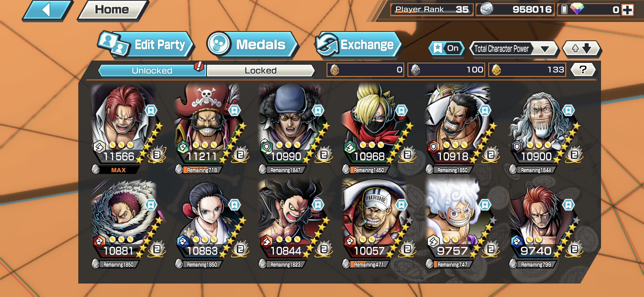Expand the Total Character Power sort dropdown
Image resolution: width=644 pixels, height=297 pixels.
[513, 48]
